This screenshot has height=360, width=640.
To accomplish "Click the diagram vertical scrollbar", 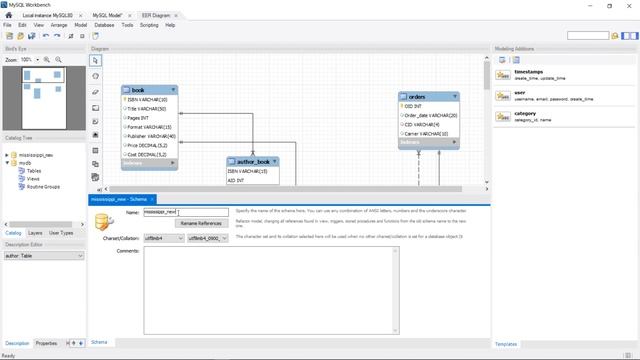I will click(487, 76).
